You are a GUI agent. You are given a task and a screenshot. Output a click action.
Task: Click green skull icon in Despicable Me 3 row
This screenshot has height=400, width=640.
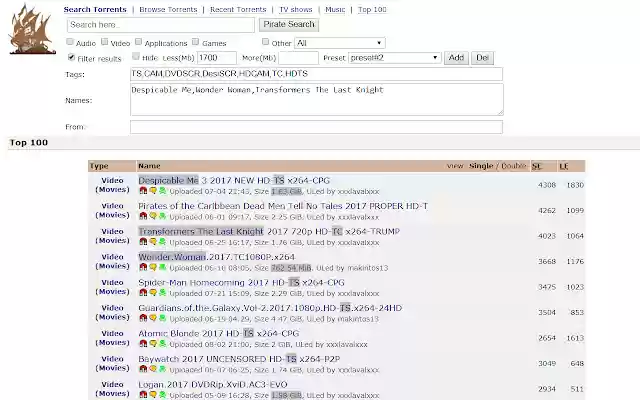tap(162, 191)
